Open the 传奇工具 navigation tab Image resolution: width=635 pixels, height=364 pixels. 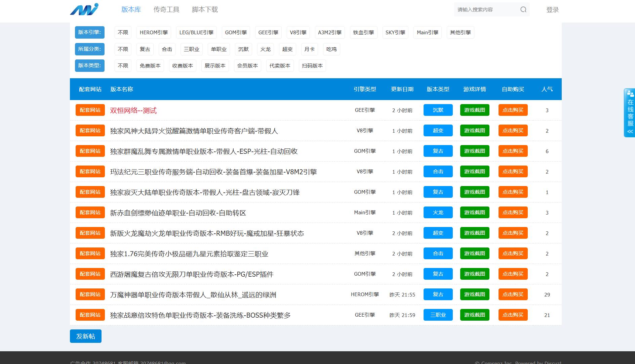coord(166,10)
